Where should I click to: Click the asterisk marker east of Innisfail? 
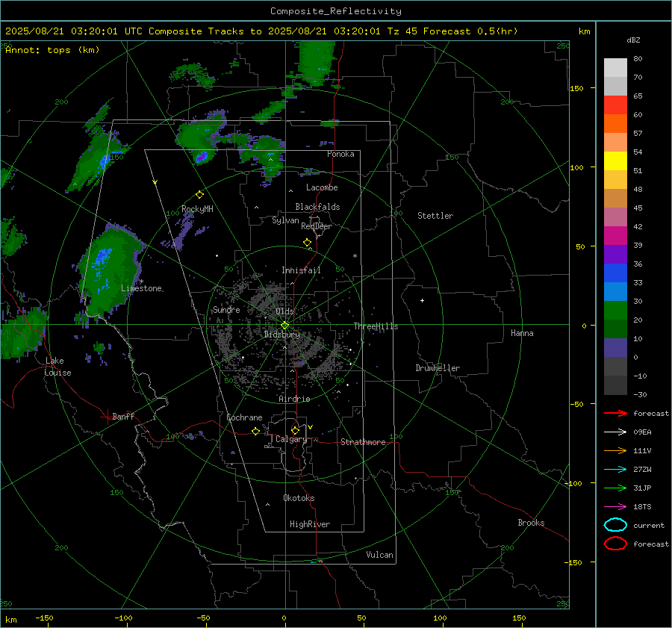(x=355, y=256)
